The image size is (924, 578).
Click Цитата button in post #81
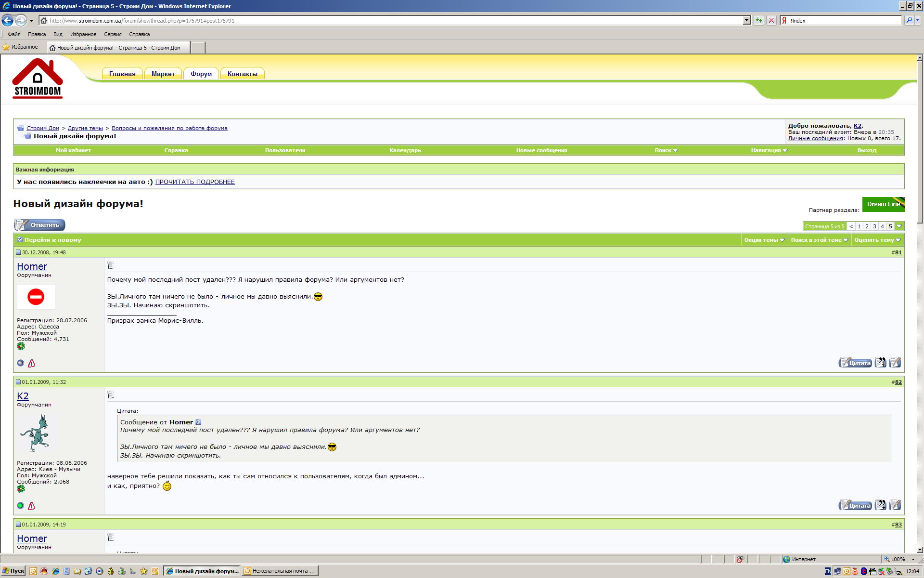(x=855, y=363)
